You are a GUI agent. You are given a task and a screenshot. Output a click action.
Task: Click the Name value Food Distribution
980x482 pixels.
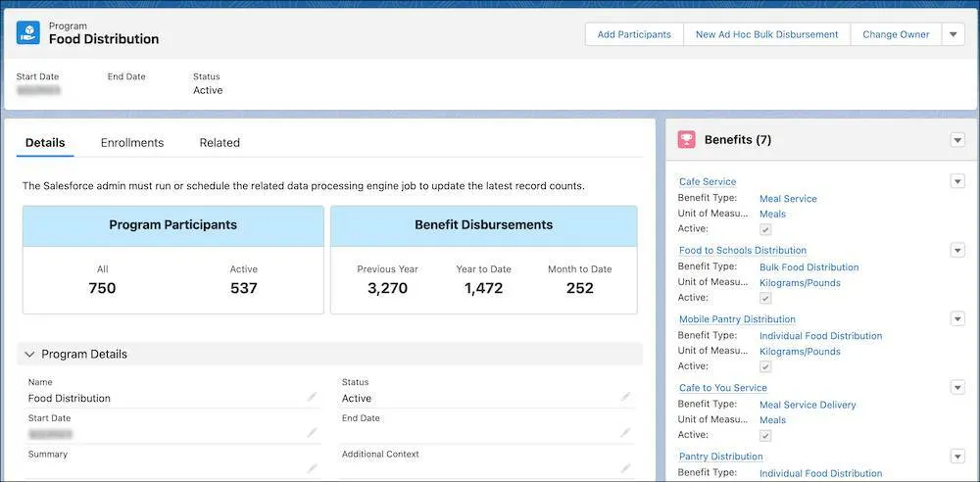pyautogui.click(x=70, y=398)
